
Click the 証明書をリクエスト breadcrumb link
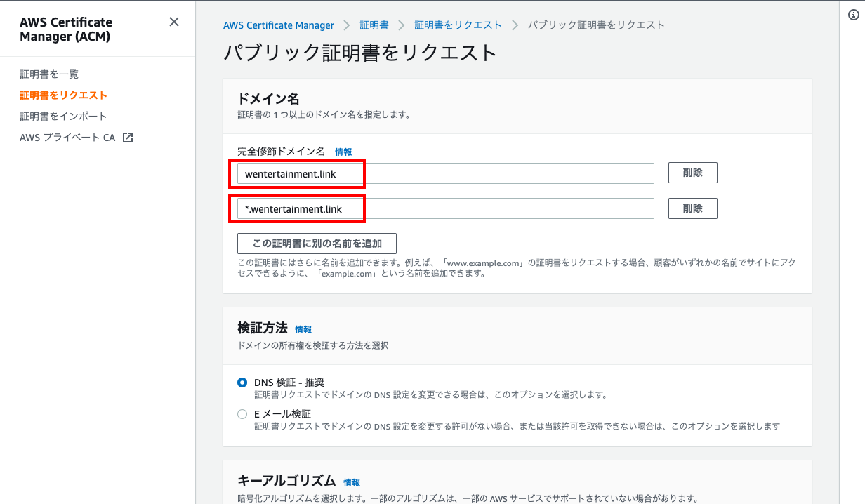tap(458, 25)
